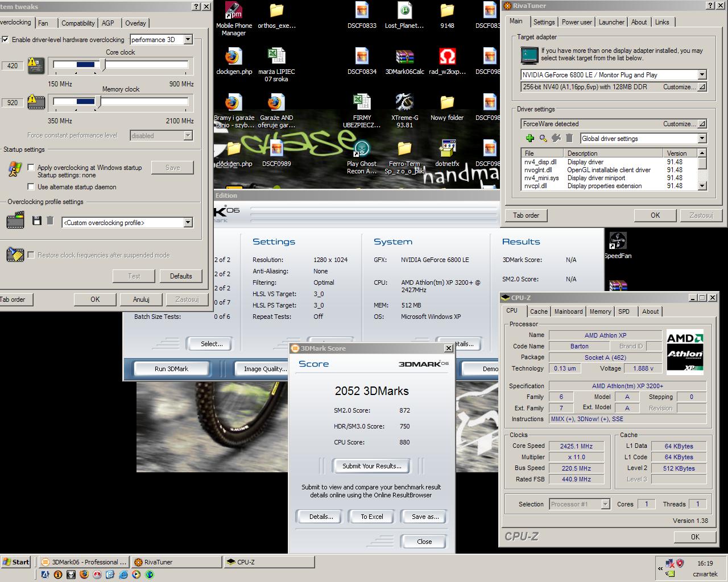Click the magnifier icon in RivaTuner driver settings

coord(543,138)
